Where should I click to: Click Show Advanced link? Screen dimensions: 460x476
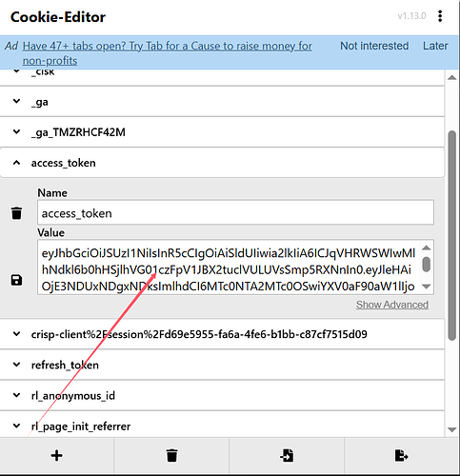392,305
